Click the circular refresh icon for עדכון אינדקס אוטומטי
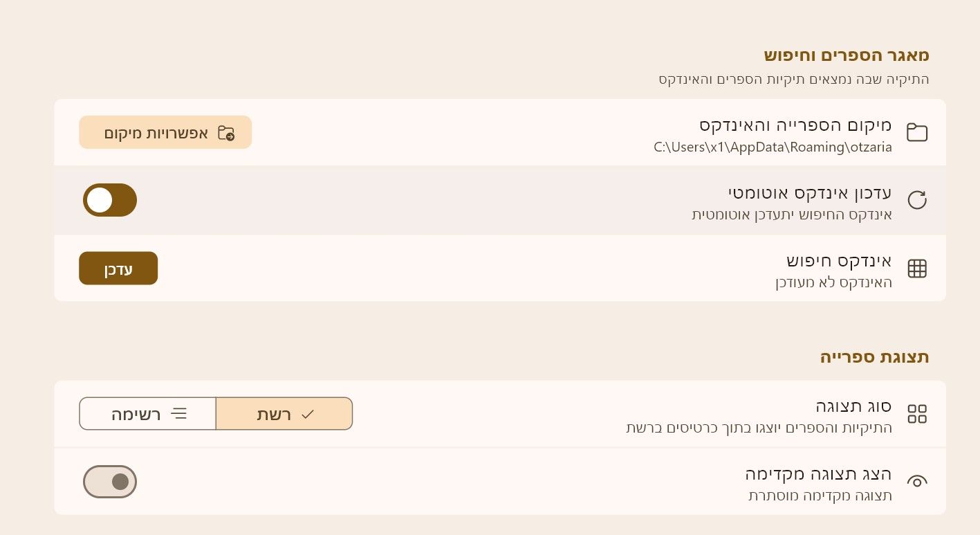980x535 pixels. coord(916,200)
